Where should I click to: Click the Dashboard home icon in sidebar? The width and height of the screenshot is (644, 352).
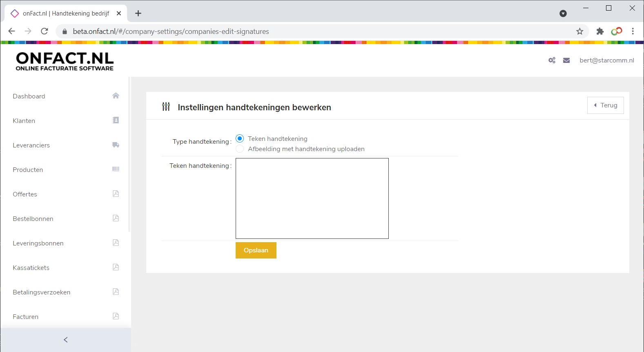(x=116, y=96)
